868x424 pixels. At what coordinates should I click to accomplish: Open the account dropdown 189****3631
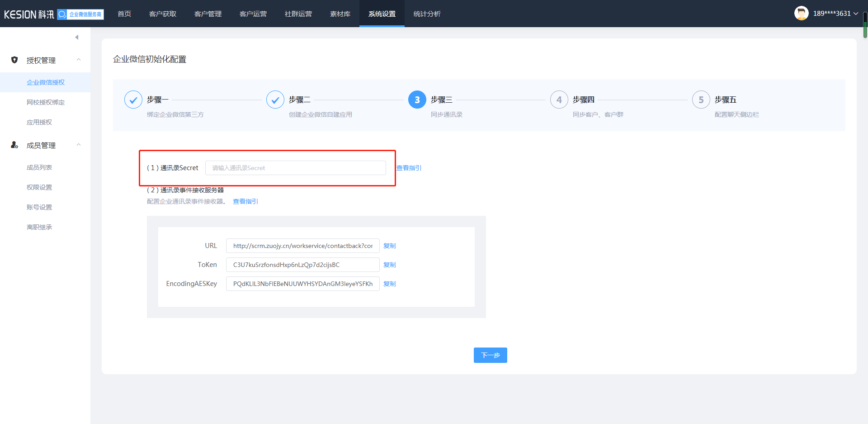point(835,14)
